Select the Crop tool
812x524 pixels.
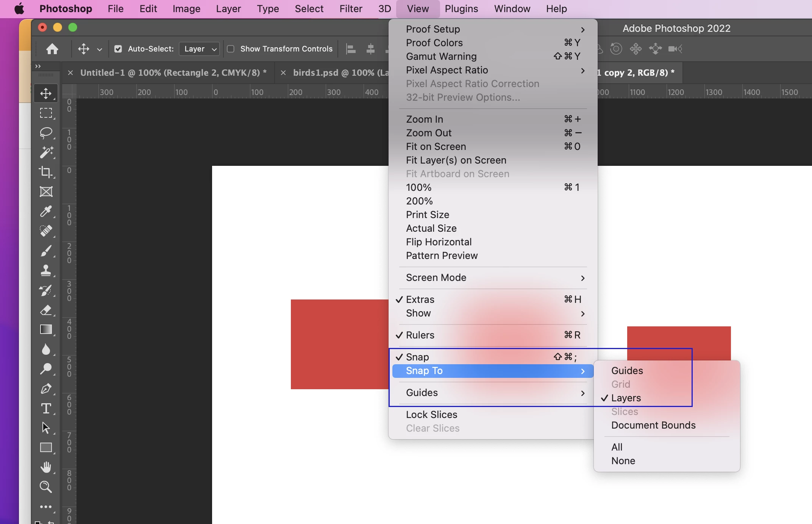coord(46,172)
